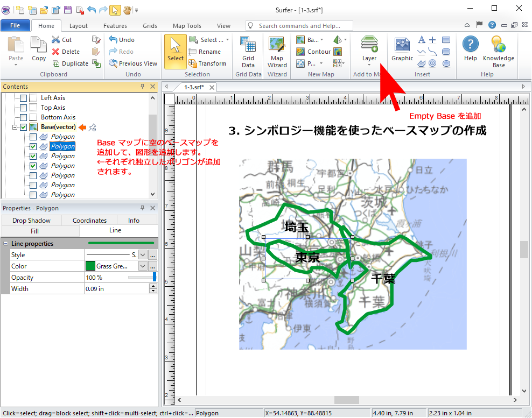
Task: Click the Graphic insert icon
Action: click(402, 49)
